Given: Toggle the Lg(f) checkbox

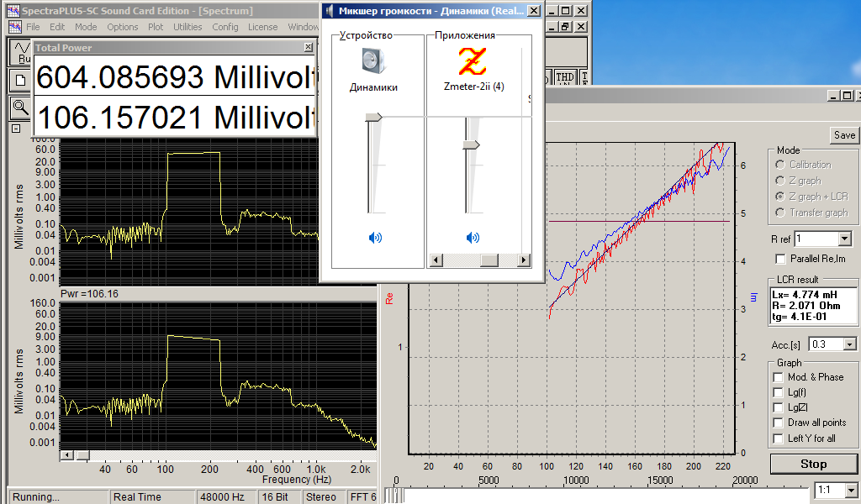Looking at the screenshot, I should [778, 392].
